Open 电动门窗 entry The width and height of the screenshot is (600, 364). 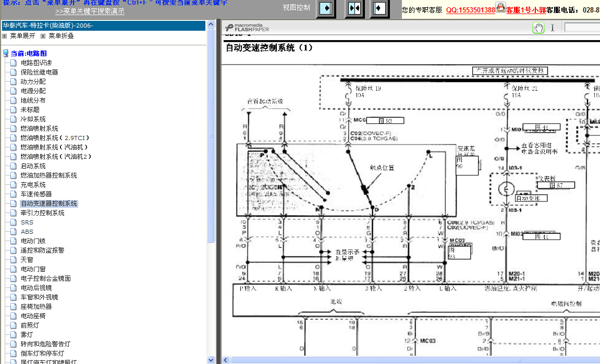click(x=33, y=269)
